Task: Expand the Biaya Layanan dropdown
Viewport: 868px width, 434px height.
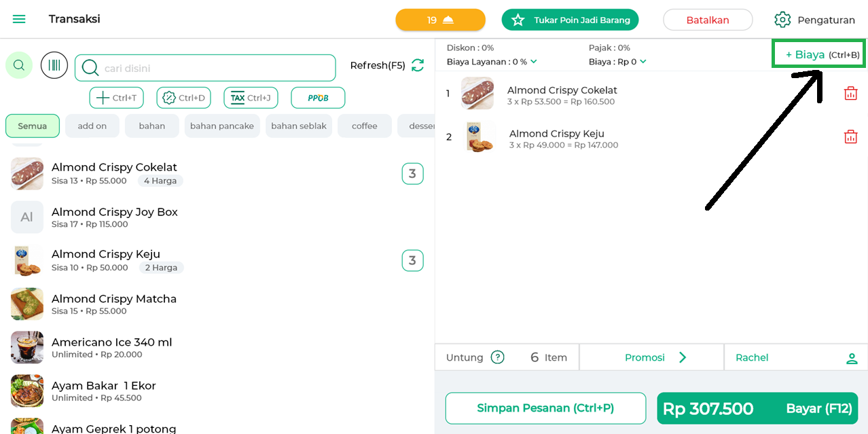Action: pos(534,62)
